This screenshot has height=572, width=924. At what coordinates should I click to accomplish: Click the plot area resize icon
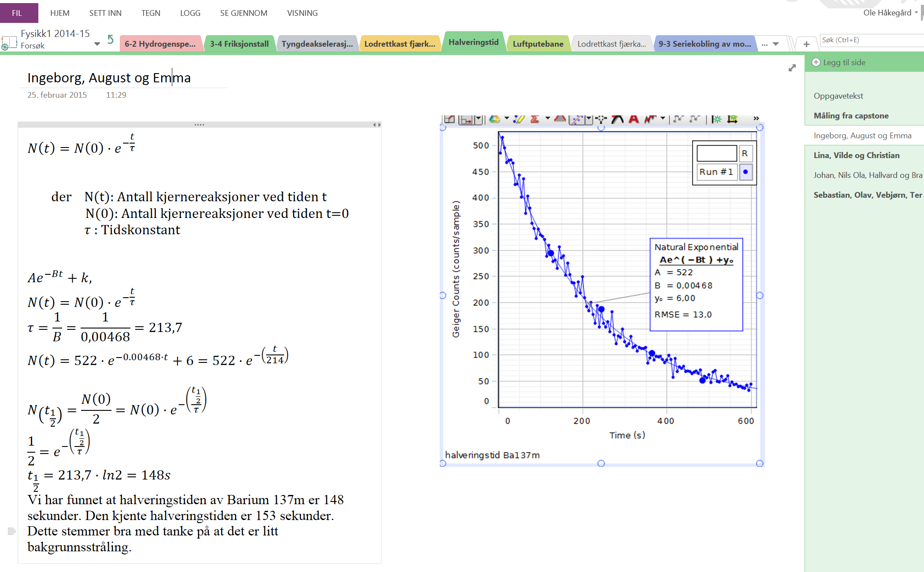pyautogui.click(x=732, y=119)
